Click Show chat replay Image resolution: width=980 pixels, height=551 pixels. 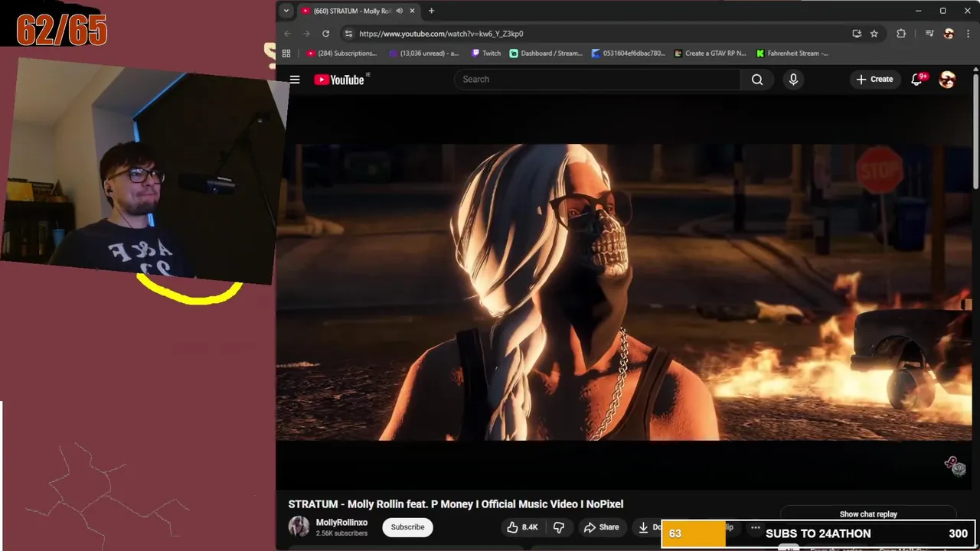point(868,514)
